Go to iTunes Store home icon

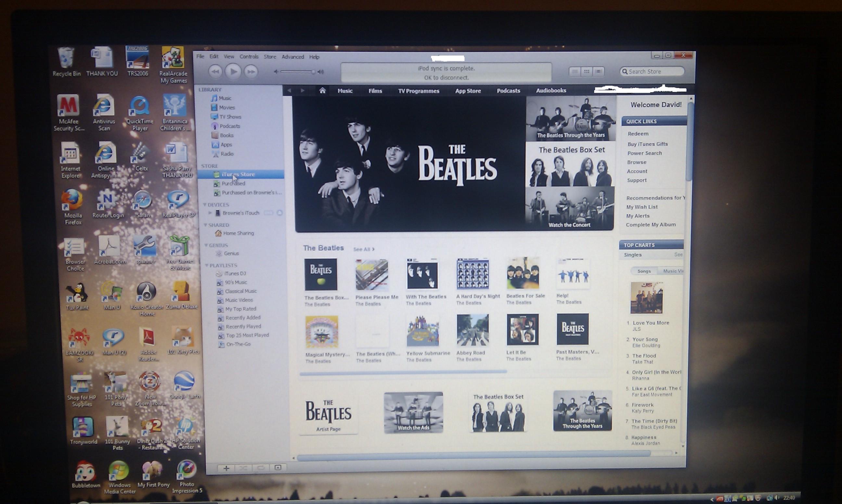coord(322,90)
